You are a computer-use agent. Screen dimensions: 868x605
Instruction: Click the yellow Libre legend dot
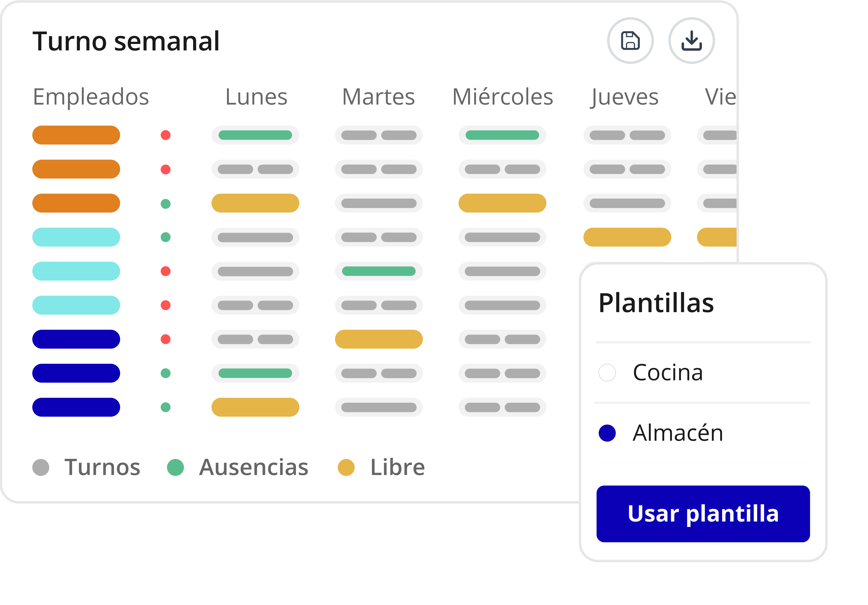[346, 467]
